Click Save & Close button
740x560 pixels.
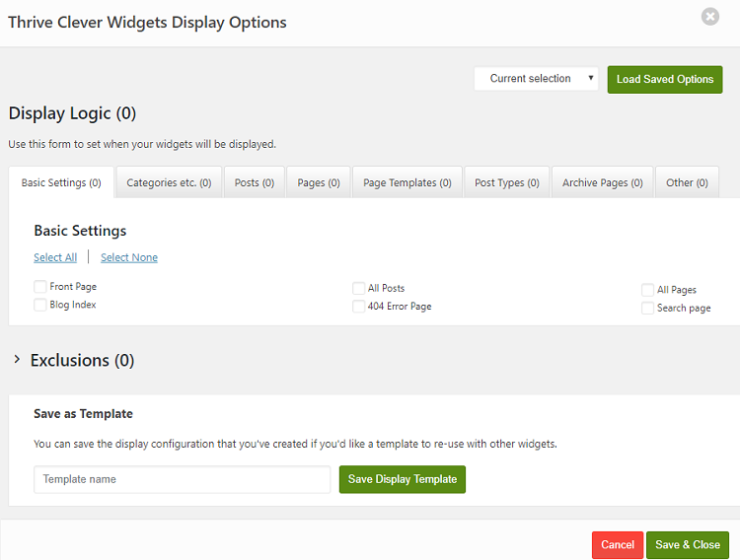pos(688,545)
